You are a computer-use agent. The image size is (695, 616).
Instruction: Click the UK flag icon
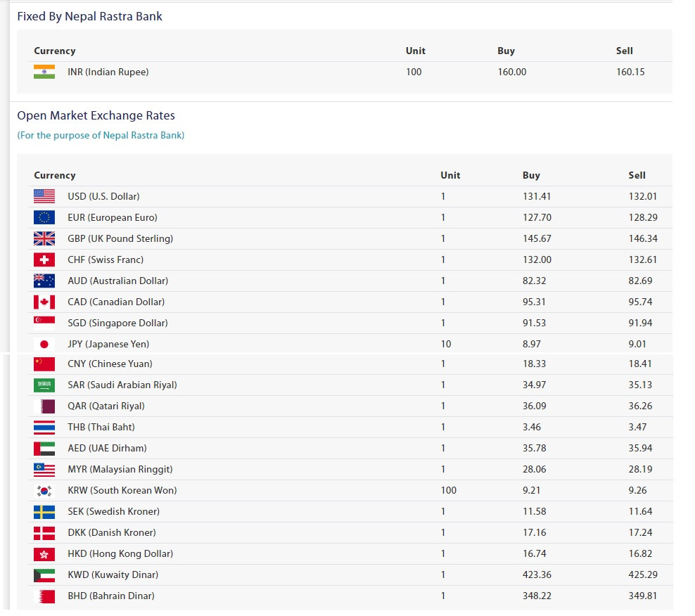(x=44, y=238)
